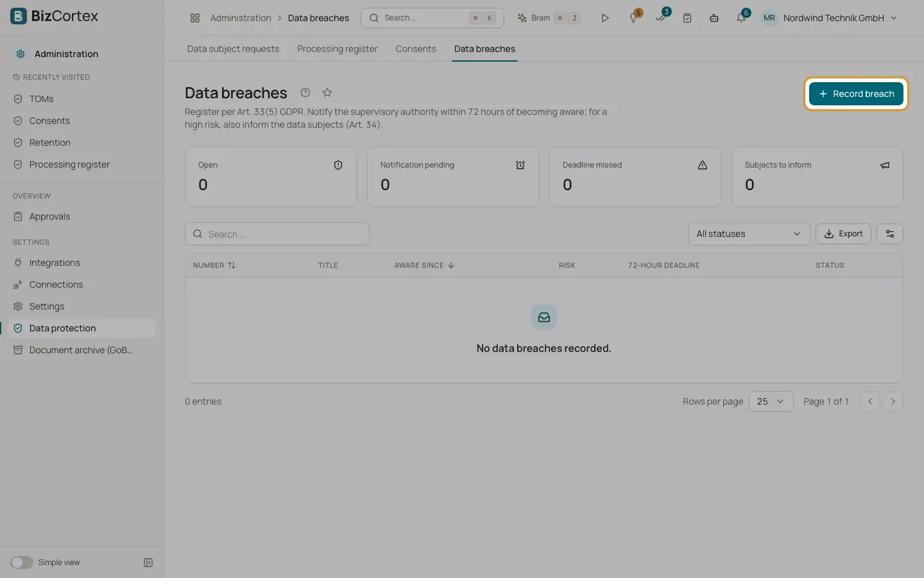Collapse the sidebar with the panel icon
This screenshot has width=924, height=578.
point(148,563)
